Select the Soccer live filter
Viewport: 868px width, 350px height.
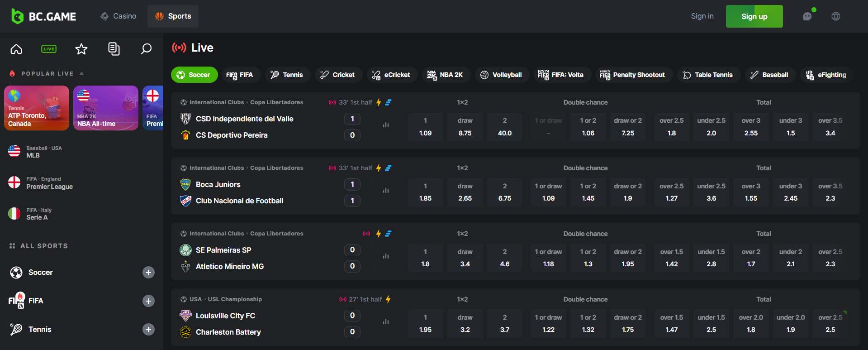click(x=194, y=75)
